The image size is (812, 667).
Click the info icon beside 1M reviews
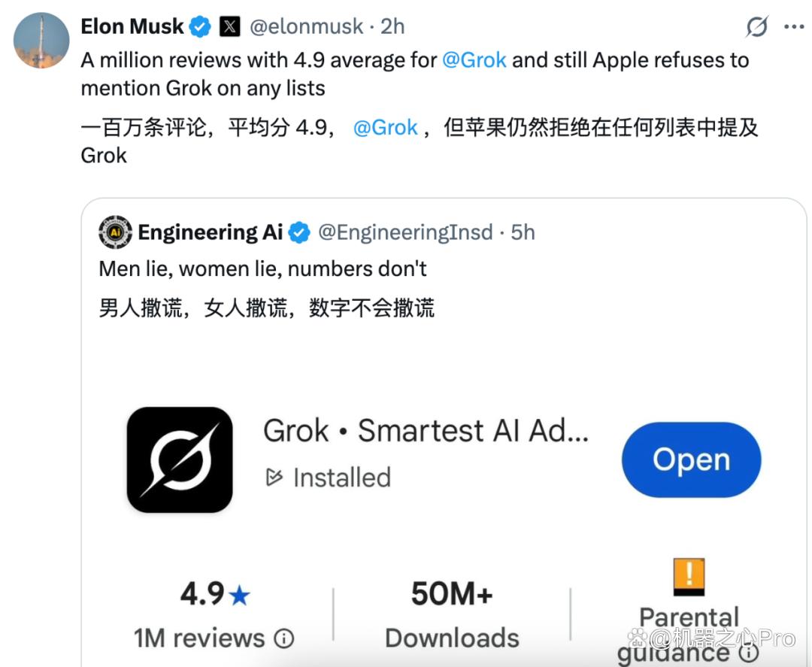coord(283,638)
